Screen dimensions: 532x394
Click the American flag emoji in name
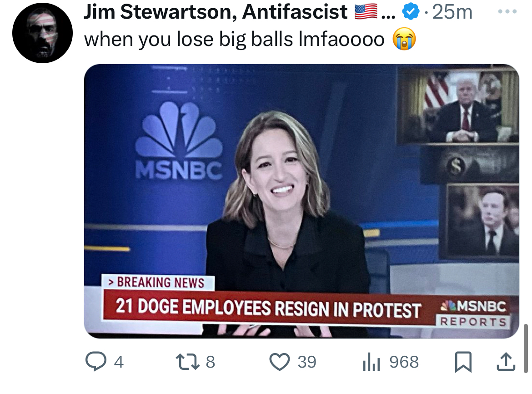pos(366,11)
